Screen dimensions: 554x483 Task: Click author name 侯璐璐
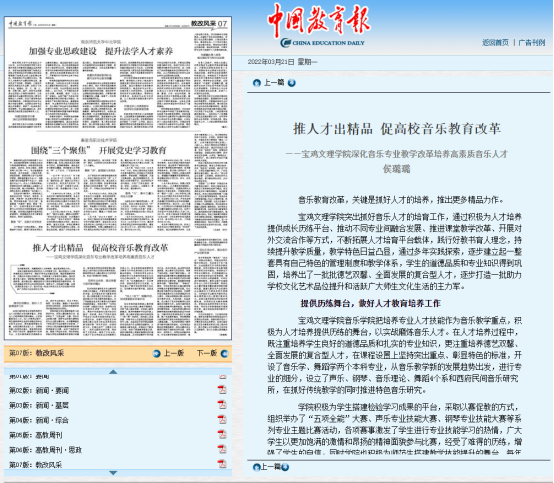pos(397,169)
